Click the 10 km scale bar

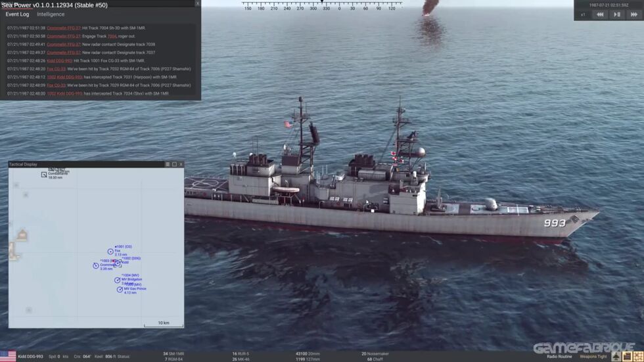164,325
